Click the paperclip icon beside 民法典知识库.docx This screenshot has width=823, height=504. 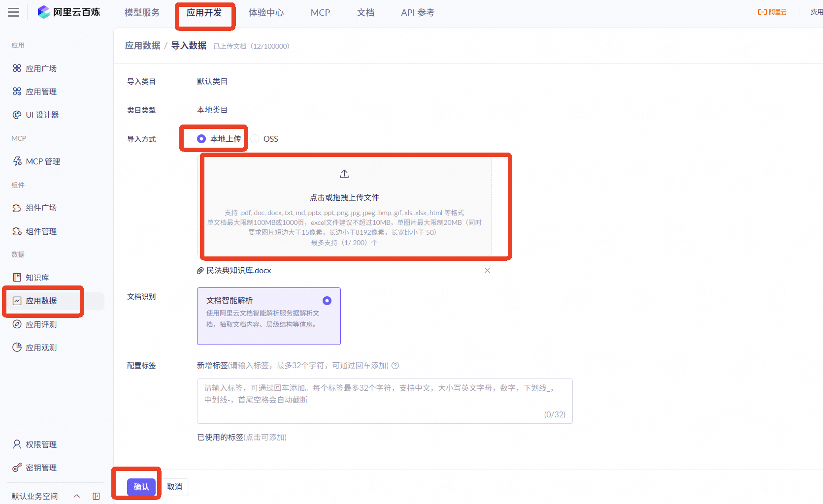pos(200,271)
